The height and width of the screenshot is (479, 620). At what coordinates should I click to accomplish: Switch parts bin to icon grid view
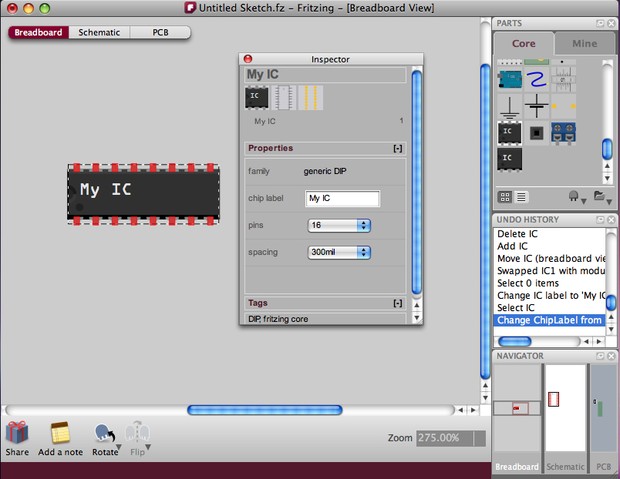[x=505, y=197]
